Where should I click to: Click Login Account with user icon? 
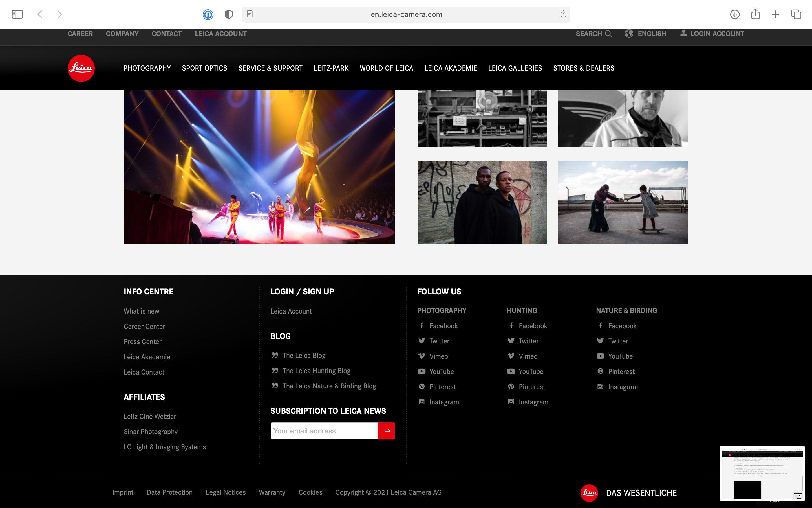712,34
